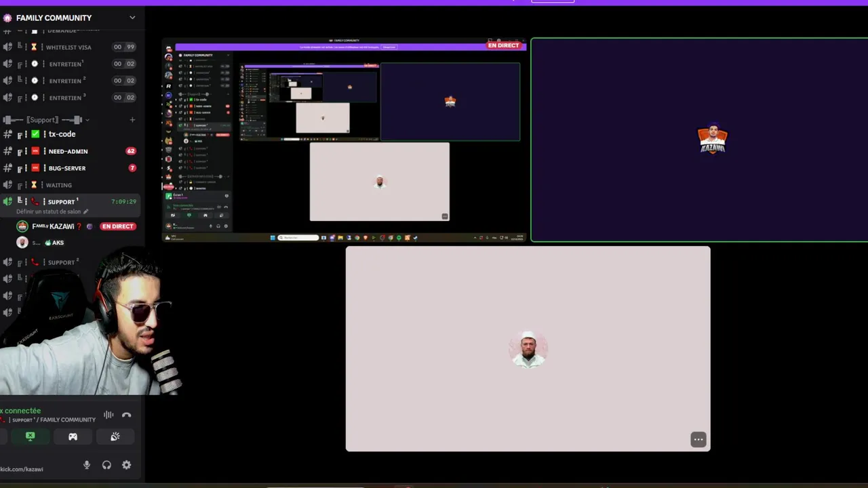Join the ENTRETIEN 3 voice channel
The image size is (868, 488).
click(x=71, y=98)
